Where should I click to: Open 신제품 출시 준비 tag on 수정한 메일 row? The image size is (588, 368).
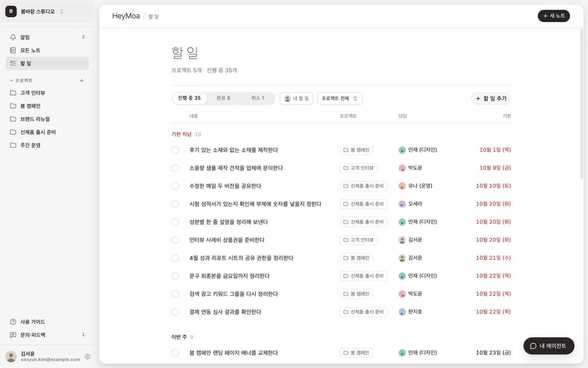[x=364, y=186]
